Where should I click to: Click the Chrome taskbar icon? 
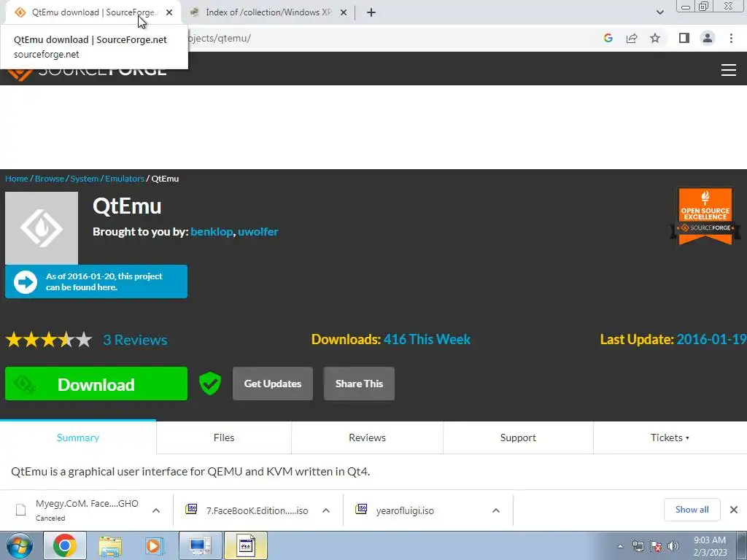pos(65,545)
